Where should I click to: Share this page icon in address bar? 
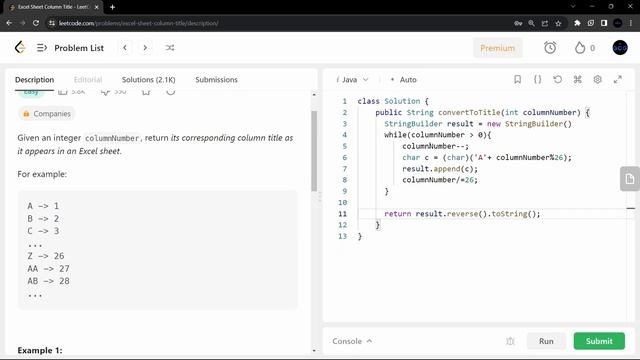coord(545,23)
